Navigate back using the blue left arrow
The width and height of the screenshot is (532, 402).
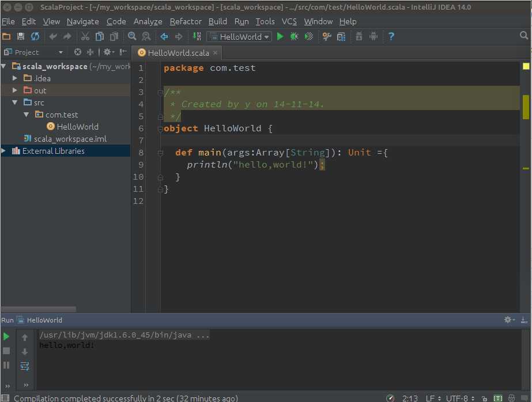click(164, 36)
